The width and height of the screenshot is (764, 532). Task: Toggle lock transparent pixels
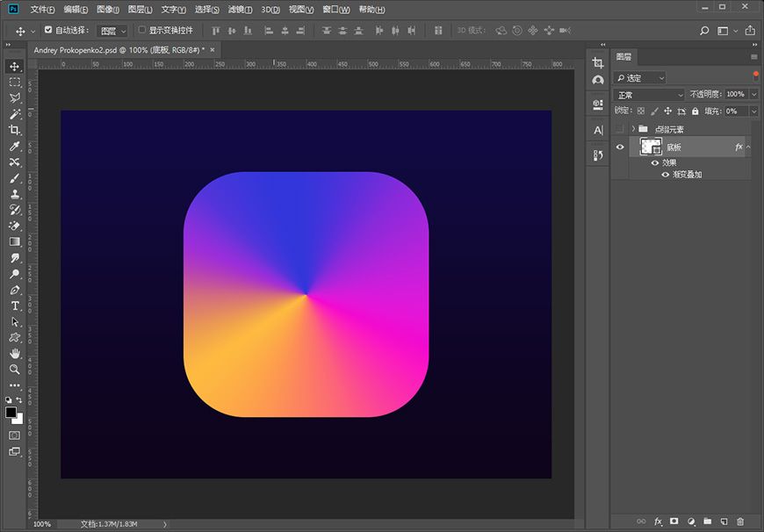pos(641,111)
